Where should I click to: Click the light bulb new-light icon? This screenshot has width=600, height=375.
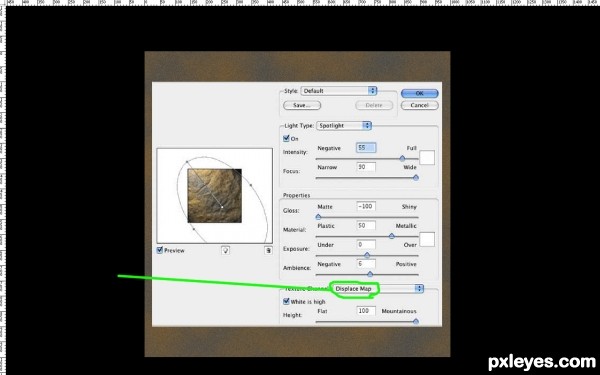pos(225,250)
